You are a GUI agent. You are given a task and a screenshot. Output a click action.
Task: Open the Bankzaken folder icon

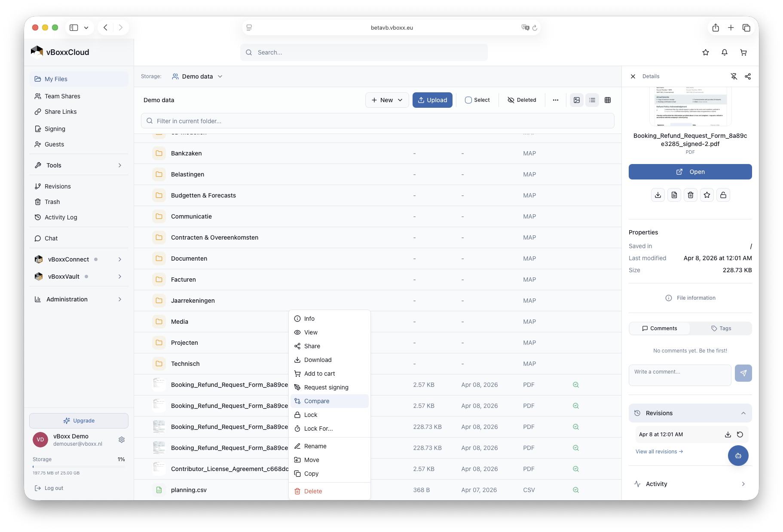point(159,153)
